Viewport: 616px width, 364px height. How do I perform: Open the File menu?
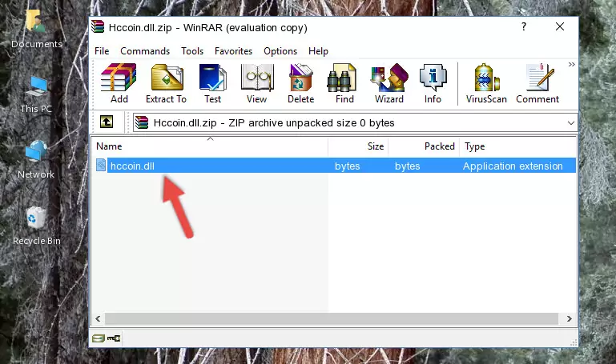[x=102, y=51]
